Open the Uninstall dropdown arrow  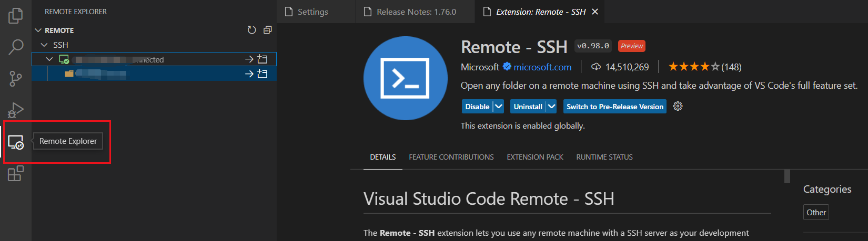[x=551, y=106]
